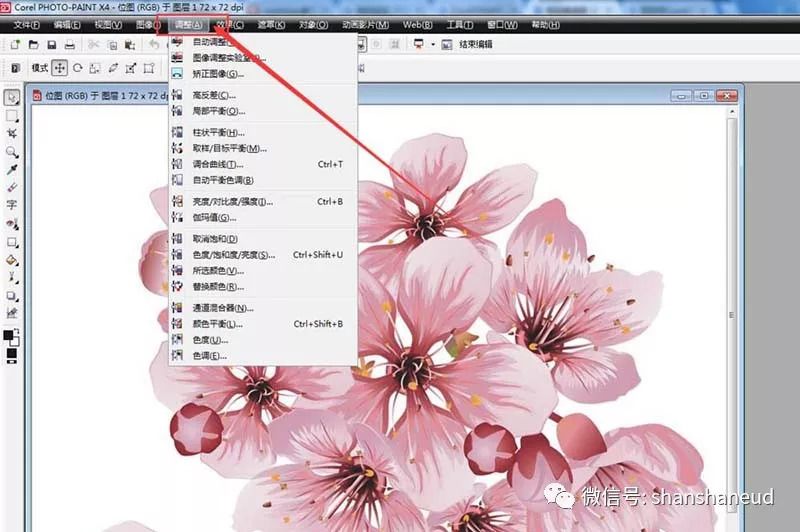Select the Object Pick arrow tool
The height and width of the screenshot is (532, 800).
pyautogui.click(x=12, y=97)
